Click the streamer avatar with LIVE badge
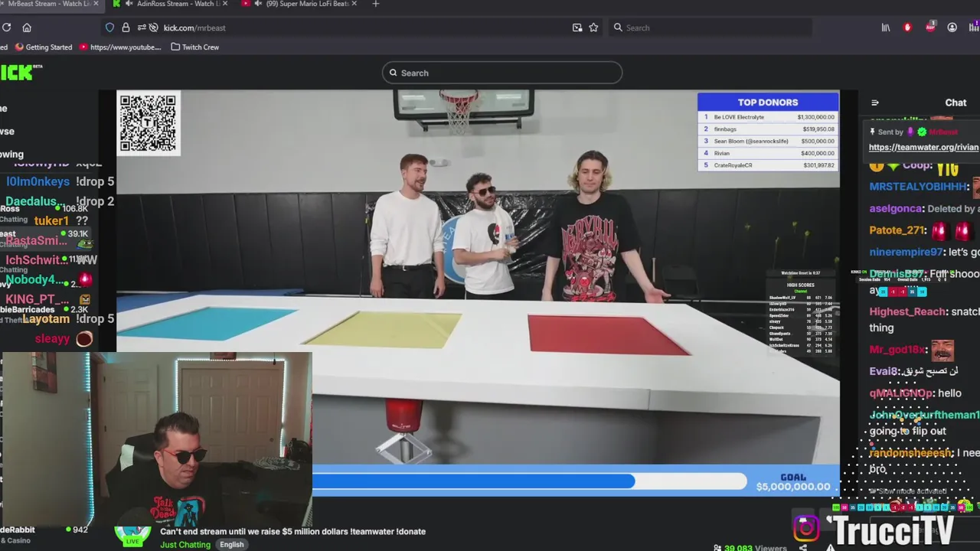980x551 pixels. point(133,535)
